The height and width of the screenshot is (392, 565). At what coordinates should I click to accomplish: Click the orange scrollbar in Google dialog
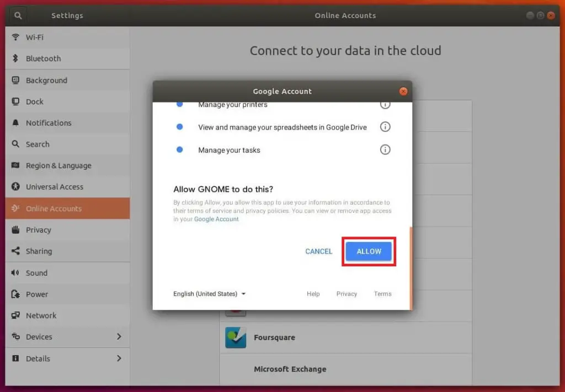click(411, 268)
